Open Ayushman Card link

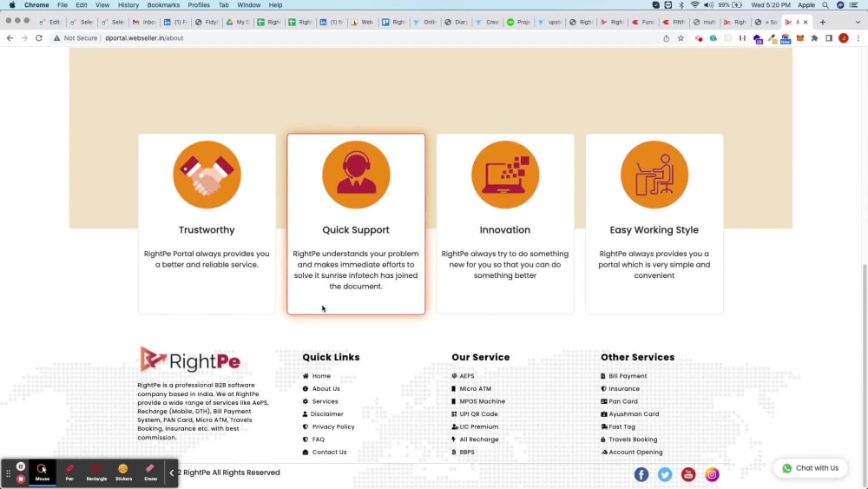(x=634, y=414)
